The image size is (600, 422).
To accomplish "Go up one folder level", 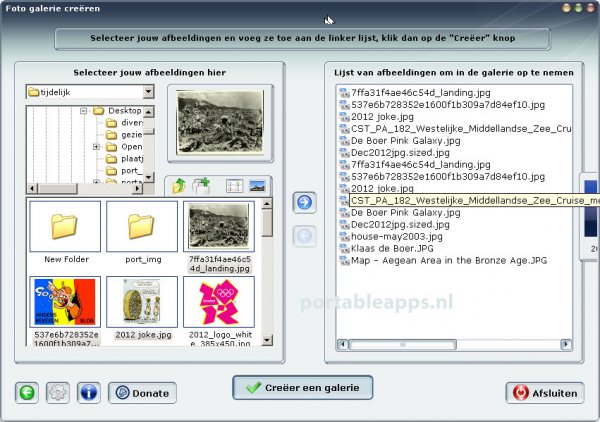I will (x=180, y=186).
